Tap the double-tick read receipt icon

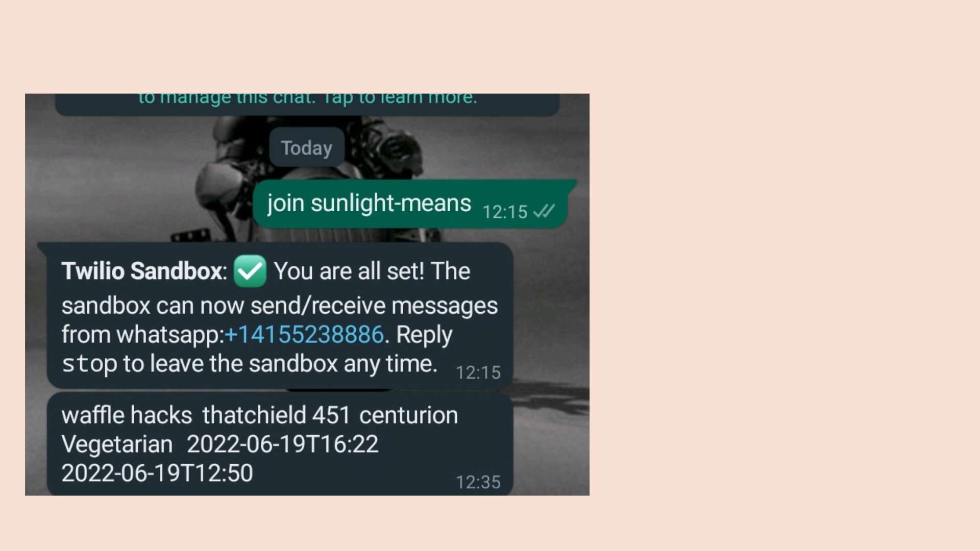544,211
